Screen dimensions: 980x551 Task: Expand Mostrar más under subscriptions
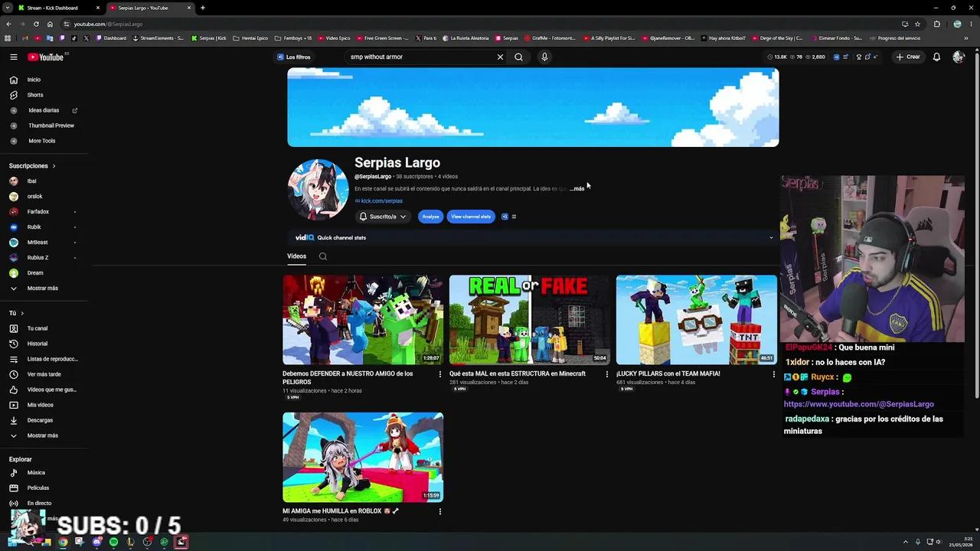pyautogui.click(x=42, y=289)
